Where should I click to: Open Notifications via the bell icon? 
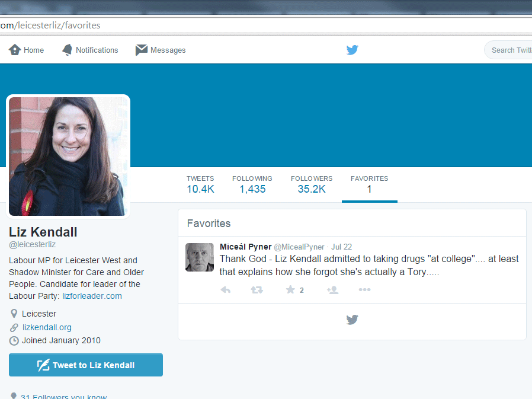click(68, 50)
